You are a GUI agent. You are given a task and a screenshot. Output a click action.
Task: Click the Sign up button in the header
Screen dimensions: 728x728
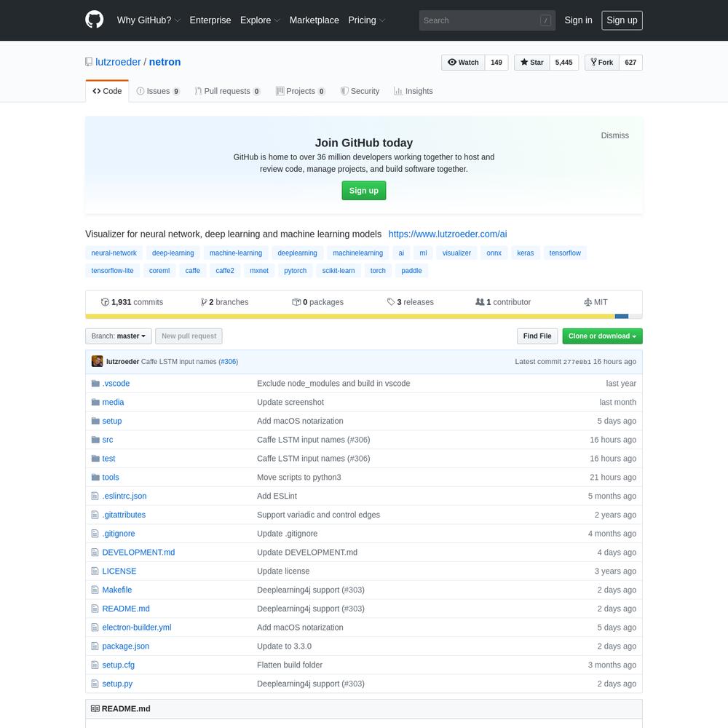coord(622,20)
